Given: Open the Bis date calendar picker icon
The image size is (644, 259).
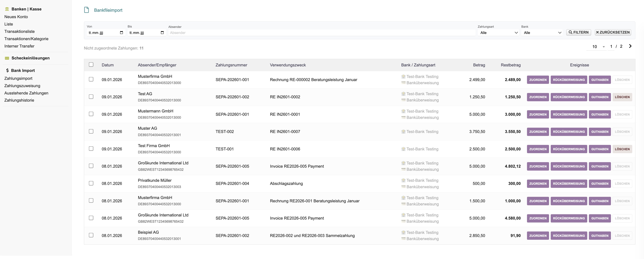Looking at the screenshot, I should 162,33.
